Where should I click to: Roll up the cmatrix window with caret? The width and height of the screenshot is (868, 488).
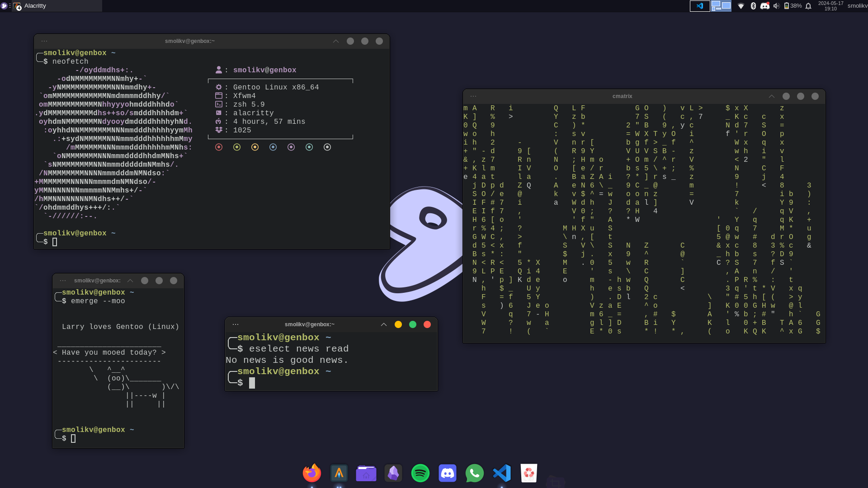click(x=772, y=96)
